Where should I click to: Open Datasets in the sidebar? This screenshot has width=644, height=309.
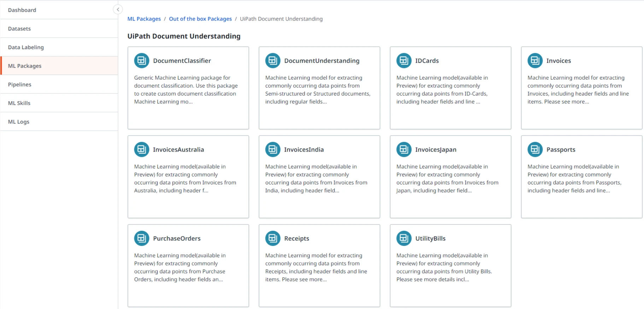coord(59,29)
